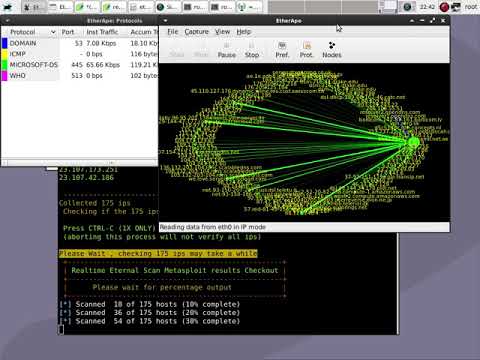Open EtherApe window menu arrow in titlebar
This screenshot has width=480, height=360.
[x=165, y=21]
